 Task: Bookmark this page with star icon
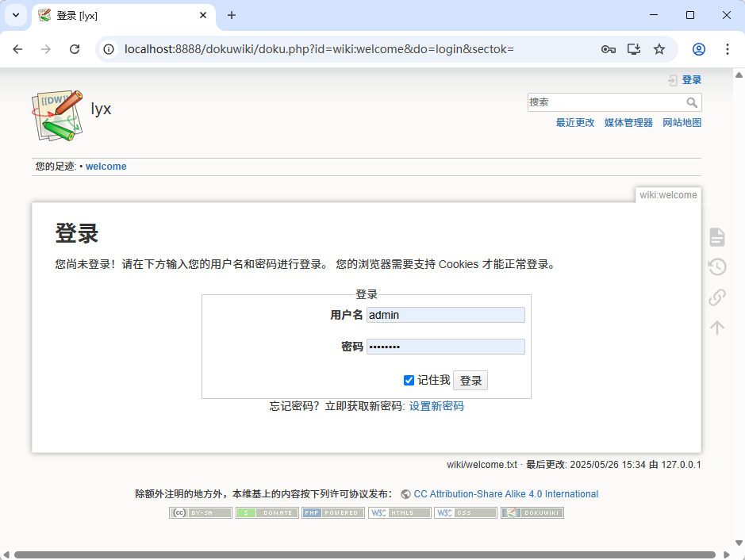[659, 49]
